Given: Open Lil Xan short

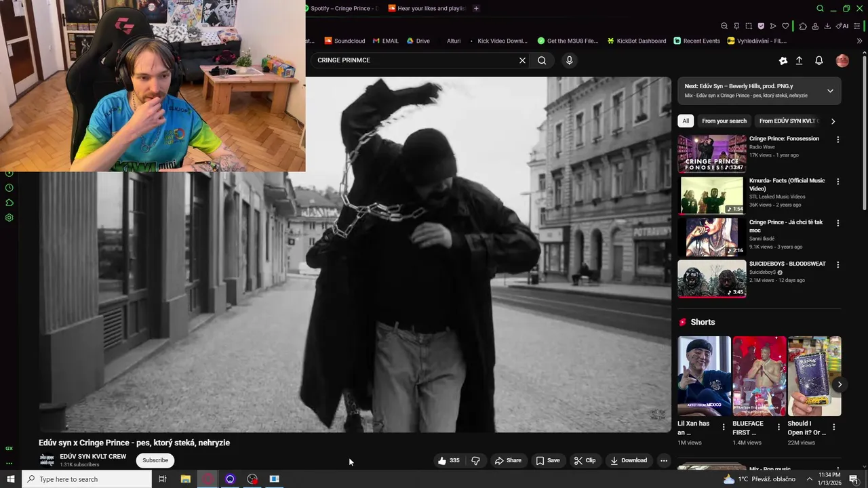Looking at the screenshot, I should coord(704,376).
